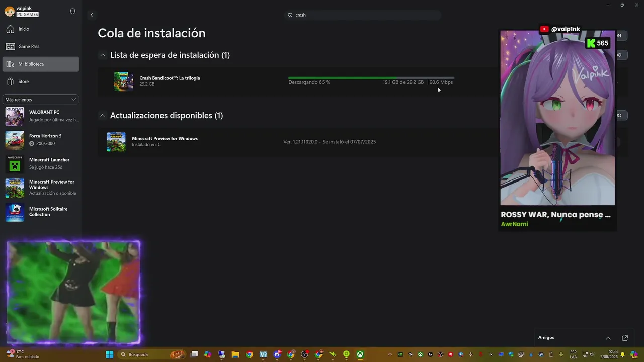The height and width of the screenshot is (362, 644).
Task: Open Task View on the taskbar
Action: coord(194,354)
